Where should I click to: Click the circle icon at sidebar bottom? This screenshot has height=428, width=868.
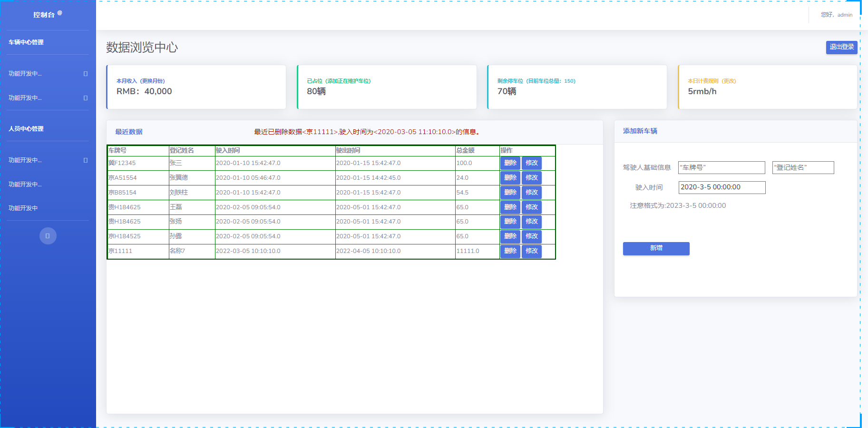[48, 235]
